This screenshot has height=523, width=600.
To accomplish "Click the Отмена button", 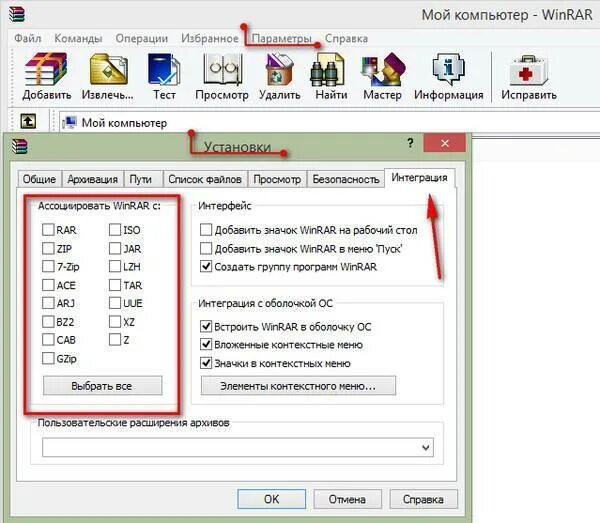I will point(347,499).
